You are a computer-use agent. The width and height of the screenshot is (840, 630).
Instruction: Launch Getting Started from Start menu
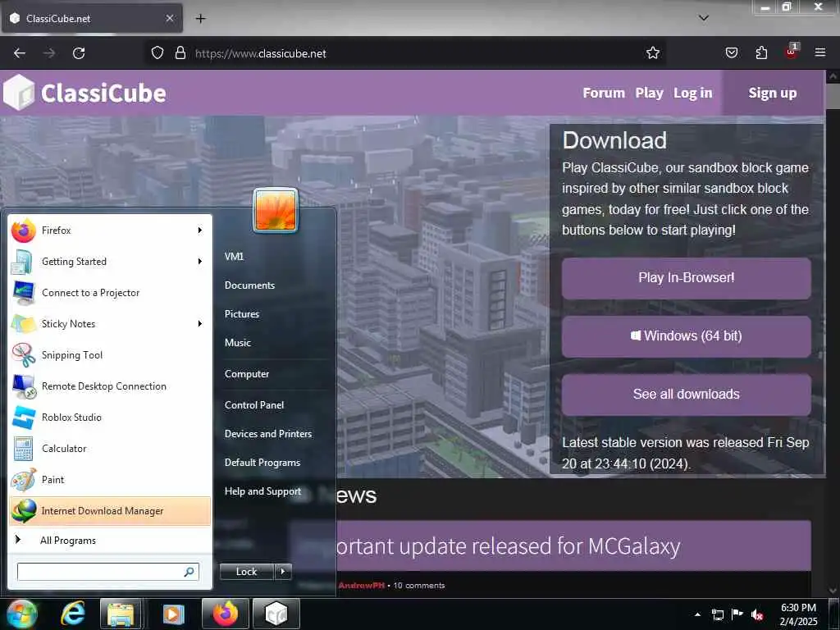(x=110, y=262)
